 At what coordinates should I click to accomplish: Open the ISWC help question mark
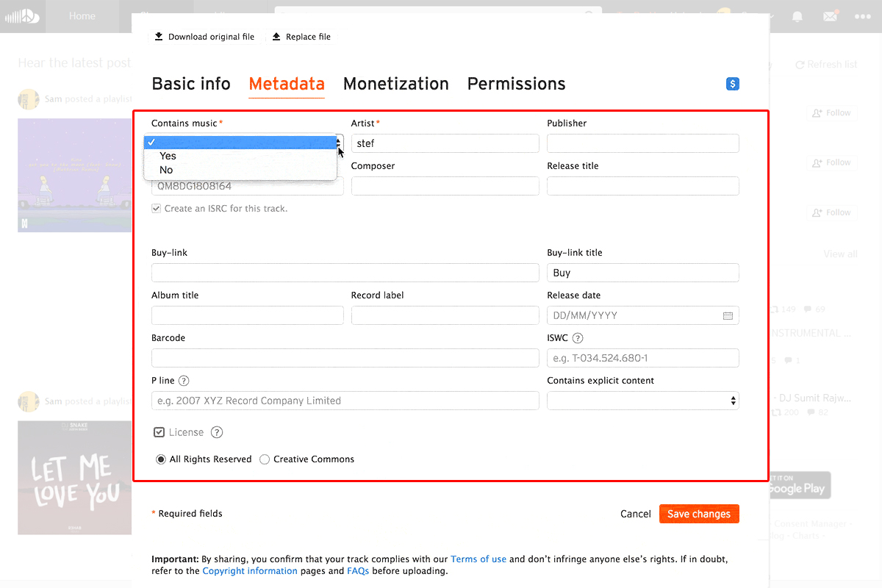pyautogui.click(x=578, y=338)
